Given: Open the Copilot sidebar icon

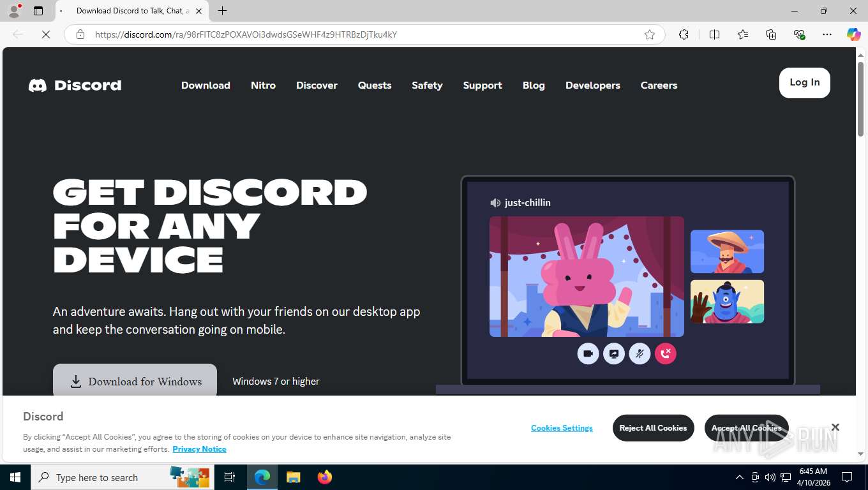Looking at the screenshot, I should [853, 34].
